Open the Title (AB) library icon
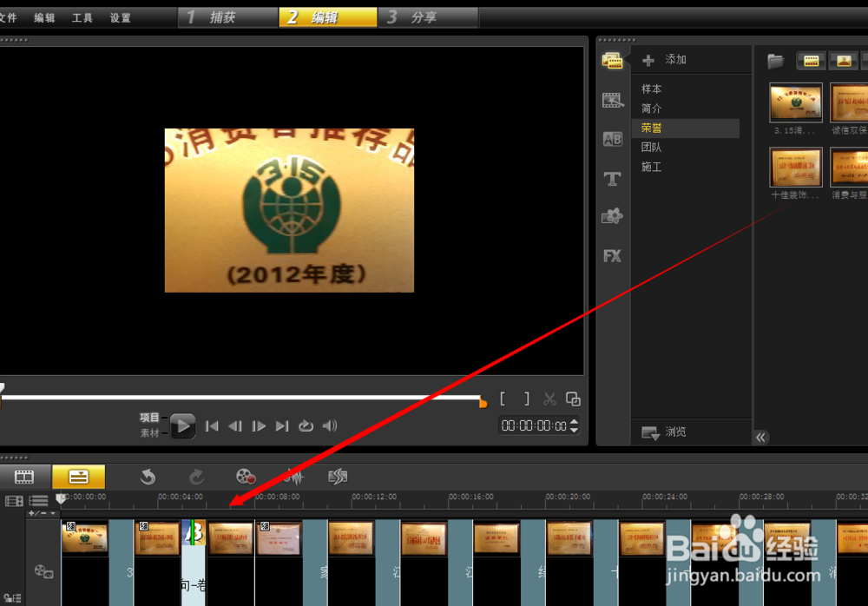Viewport: 868px width, 606px height. pos(612,139)
